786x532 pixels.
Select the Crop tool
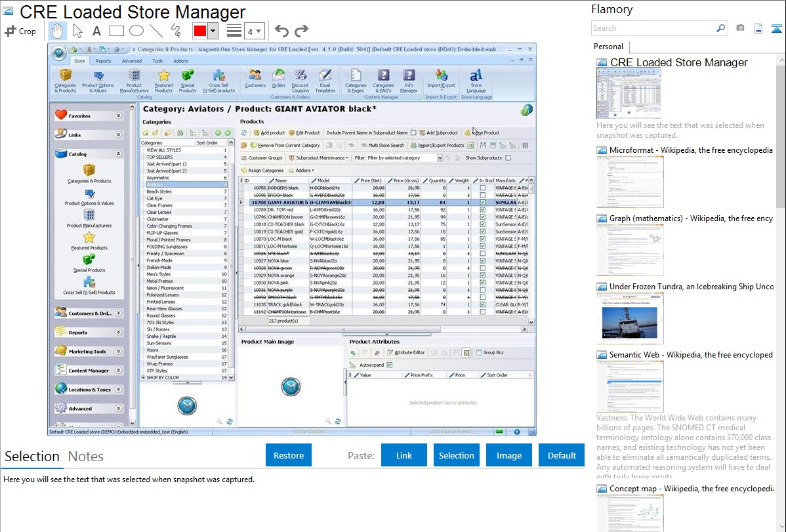click(x=20, y=31)
